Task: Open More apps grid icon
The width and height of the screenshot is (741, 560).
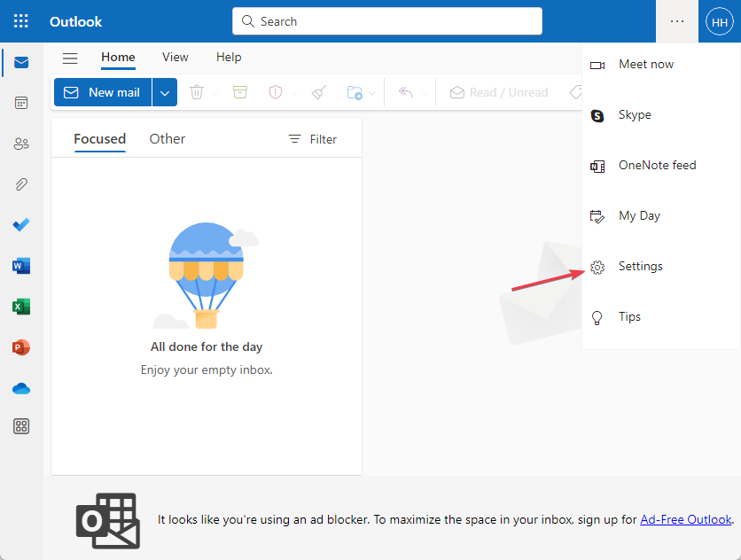Action: [x=21, y=426]
